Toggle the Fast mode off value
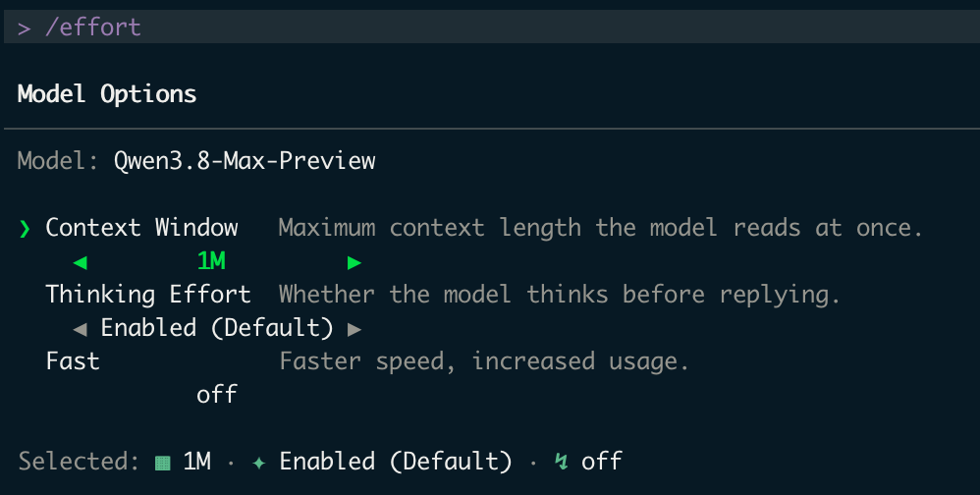Image resolution: width=980 pixels, height=495 pixels. [x=217, y=395]
